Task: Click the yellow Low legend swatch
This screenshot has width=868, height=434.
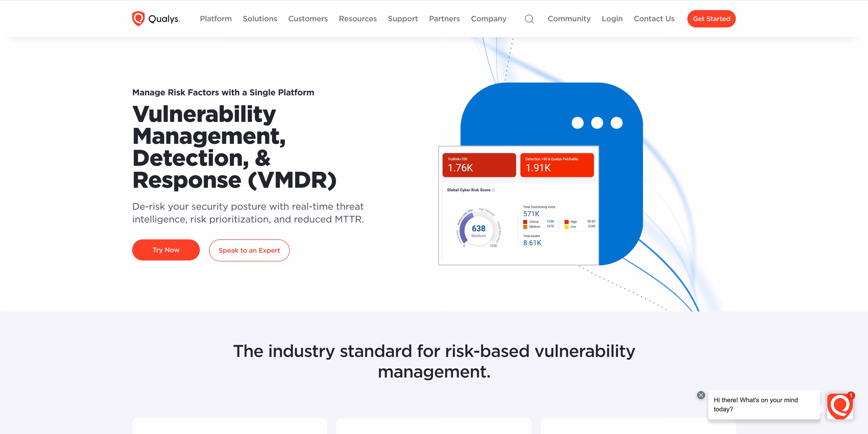Action: [566, 227]
